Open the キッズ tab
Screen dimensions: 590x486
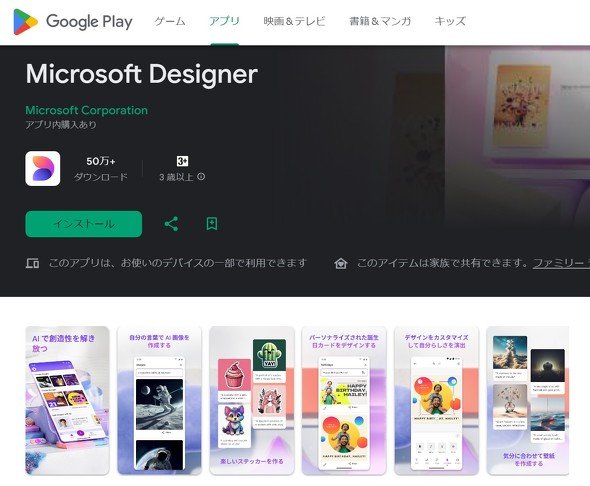(x=450, y=21)
